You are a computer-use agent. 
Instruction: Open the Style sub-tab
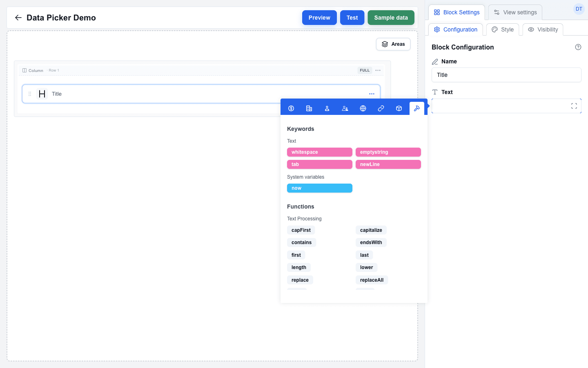point(503,29)
